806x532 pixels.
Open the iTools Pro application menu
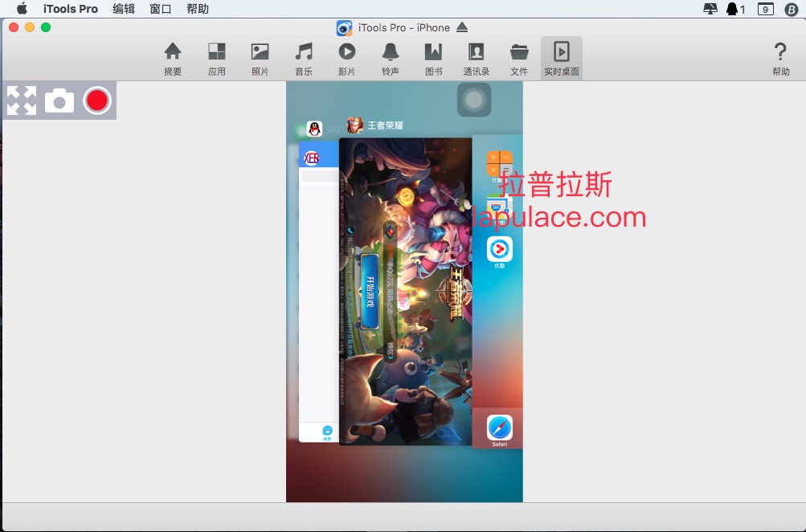point(71,9)
